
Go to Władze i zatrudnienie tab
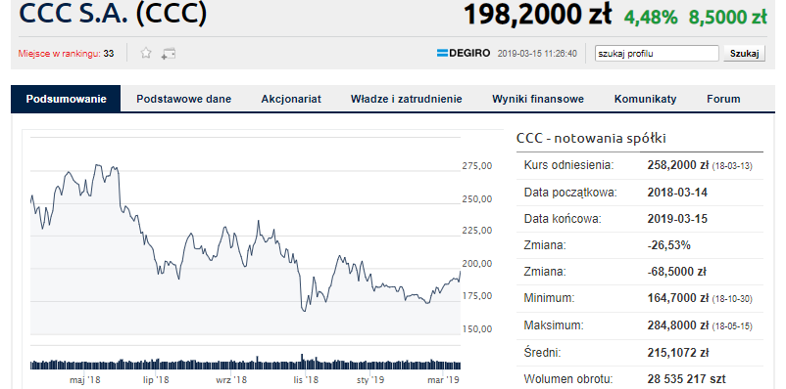[407, 99]
